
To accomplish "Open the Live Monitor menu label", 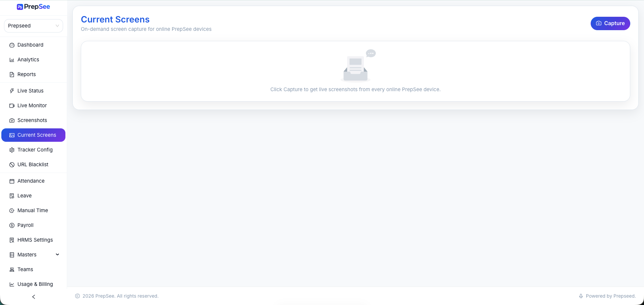I will 32,106.
